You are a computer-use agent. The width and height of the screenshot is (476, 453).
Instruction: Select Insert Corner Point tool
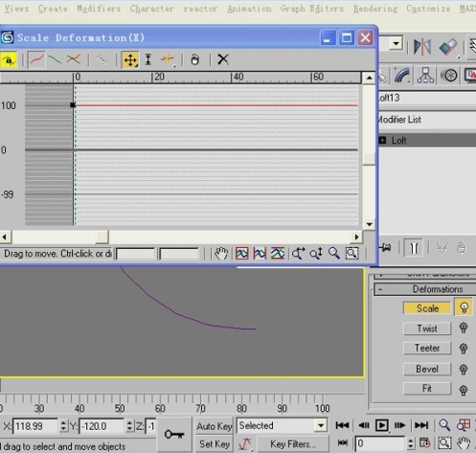[168, 59]
